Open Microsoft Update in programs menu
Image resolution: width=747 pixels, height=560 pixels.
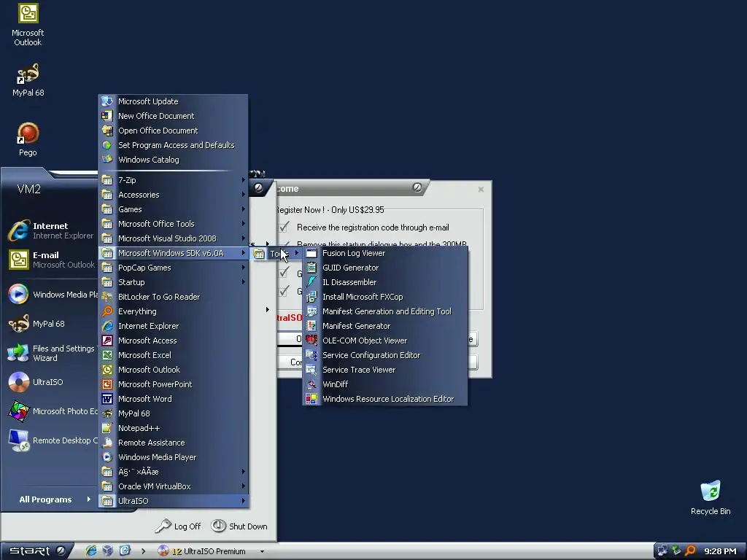(x=174, y=101)
